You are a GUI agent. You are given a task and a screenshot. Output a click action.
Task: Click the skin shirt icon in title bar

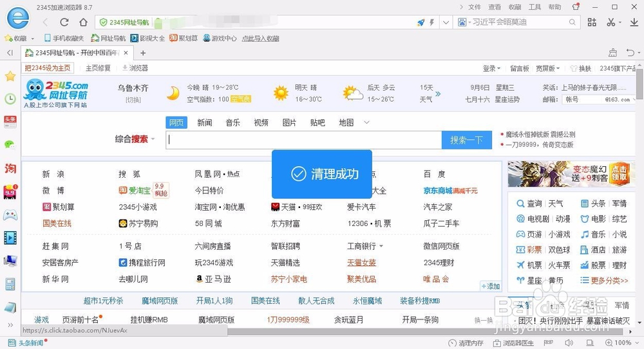pyautogui.click(x=576, y=7)
